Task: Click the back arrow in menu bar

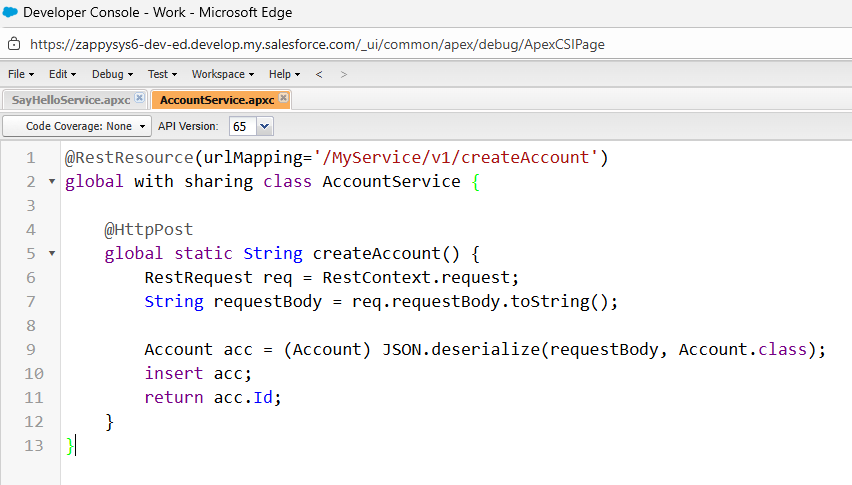Action: [x=319, y=74]
